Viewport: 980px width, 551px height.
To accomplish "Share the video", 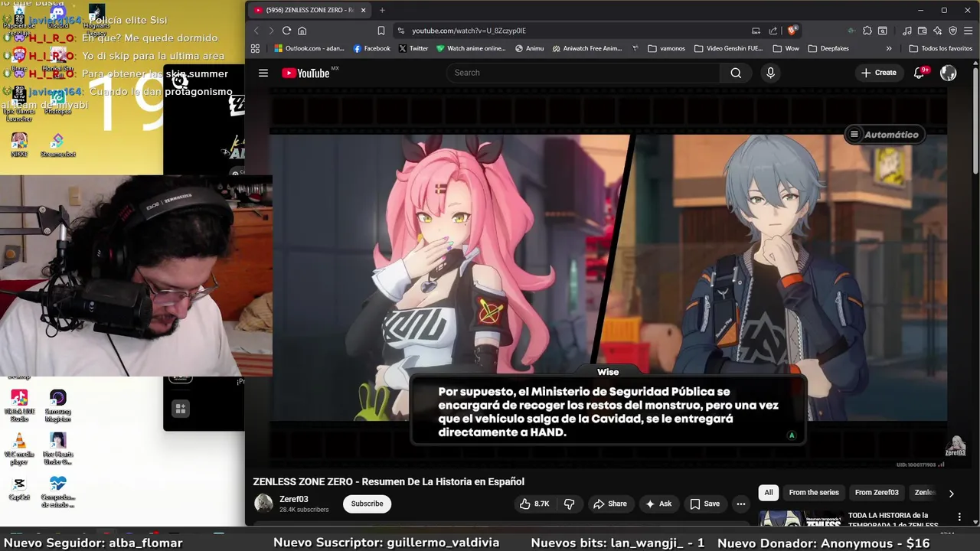I will coord(610,504).
